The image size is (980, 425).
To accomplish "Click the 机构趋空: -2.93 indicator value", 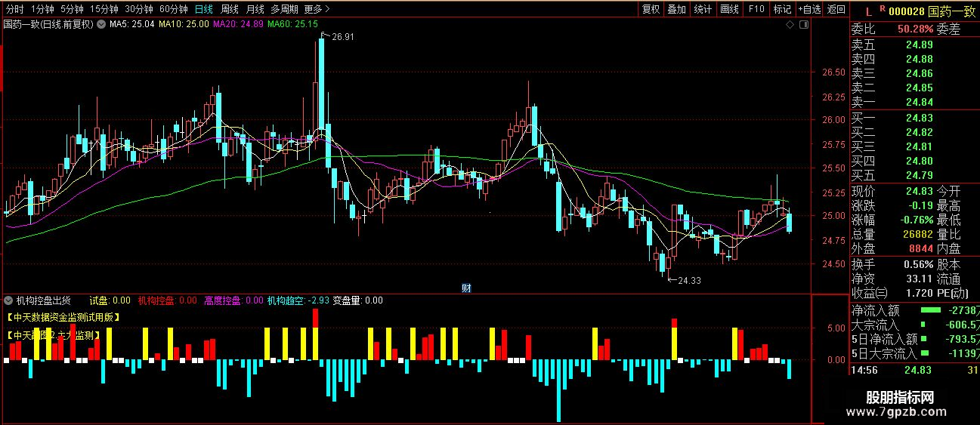I will point(298,300).
